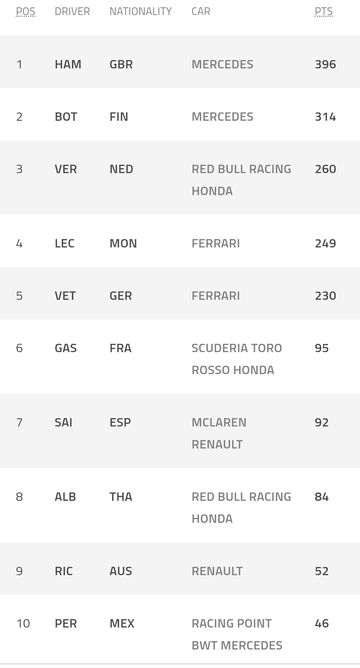The width and height of the screenshot is (360, 668).
Task: Open the Scuderia Toro Rosso Honda team link
Action: [236, 359]
